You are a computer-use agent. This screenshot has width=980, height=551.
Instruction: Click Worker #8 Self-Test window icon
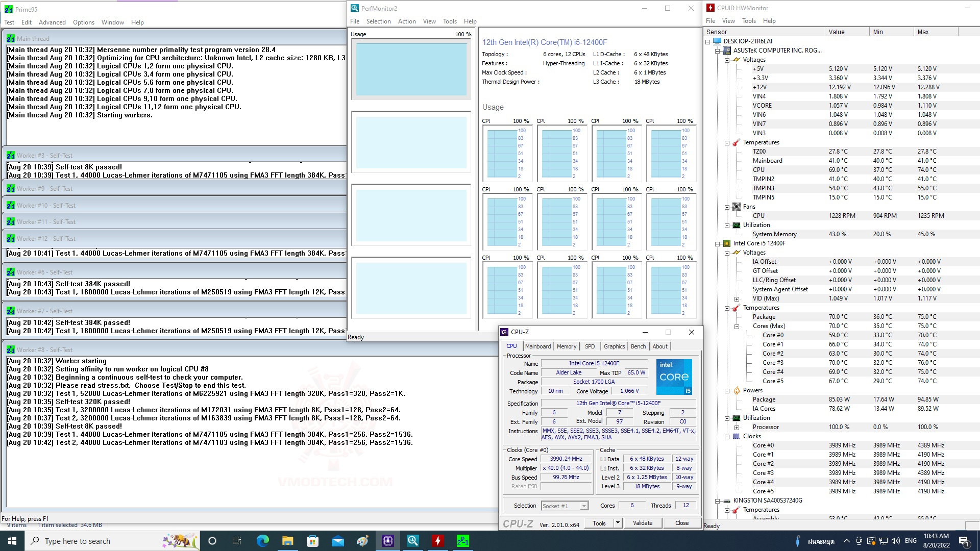pos(11,349)
